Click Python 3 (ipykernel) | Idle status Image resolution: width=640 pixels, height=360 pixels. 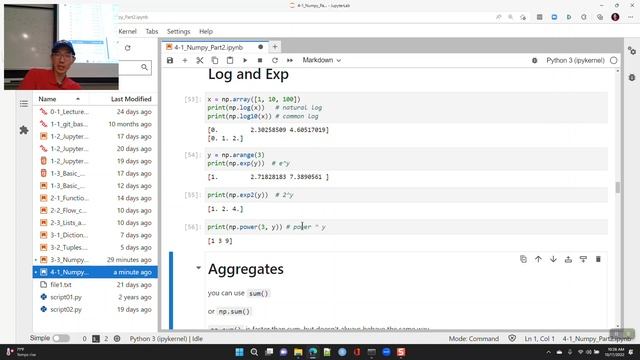click(166, 339)
